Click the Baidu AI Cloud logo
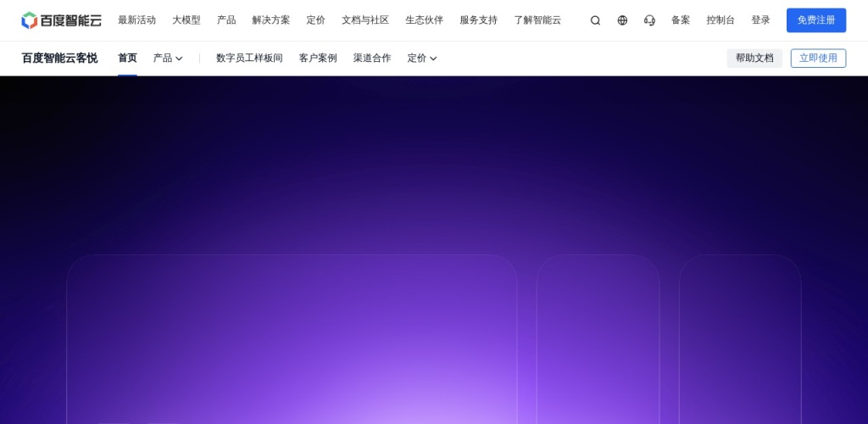This screenshot has height=424, width=868. click(x=61, y=20)
